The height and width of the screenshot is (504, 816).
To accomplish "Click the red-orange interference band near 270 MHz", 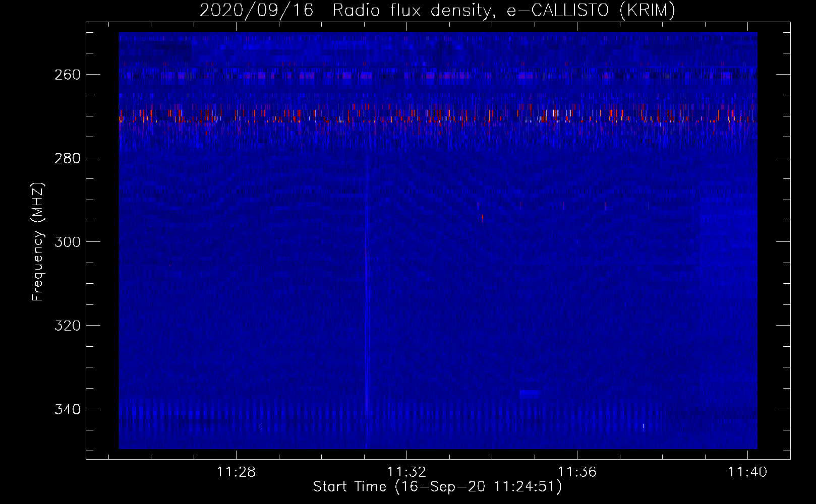I will 438,115.
